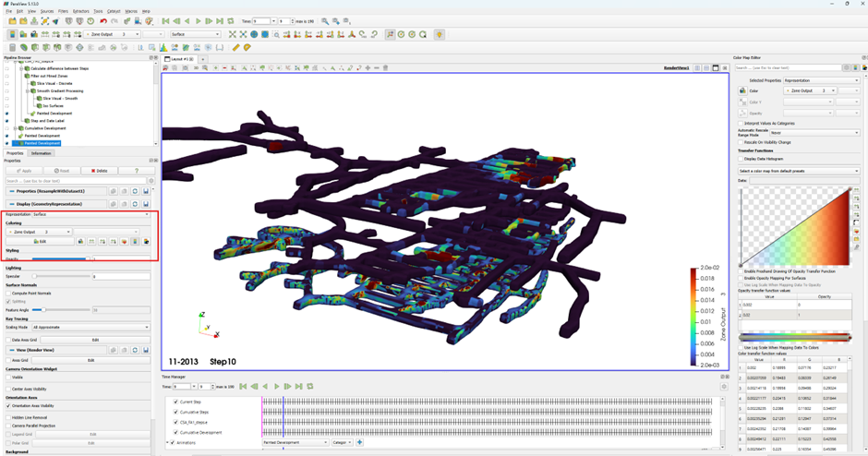Open the Load Color Palette icon
The image size is (868, 456).
[149, 21]
